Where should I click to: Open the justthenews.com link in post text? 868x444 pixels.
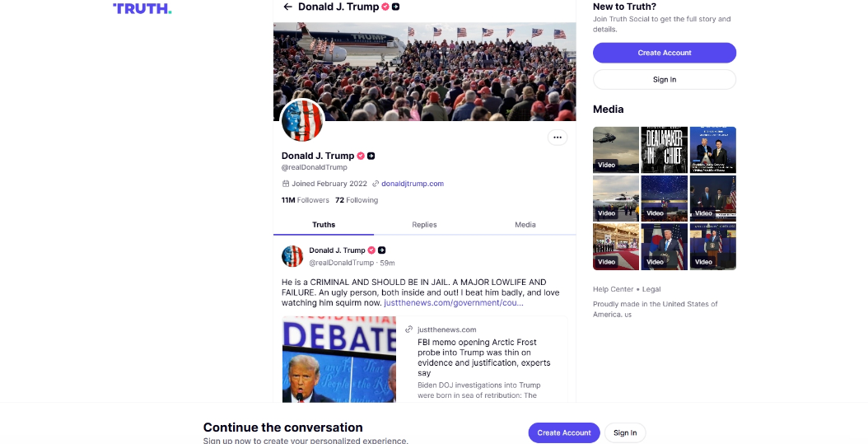pyautogui.click(x=454, y=303)
